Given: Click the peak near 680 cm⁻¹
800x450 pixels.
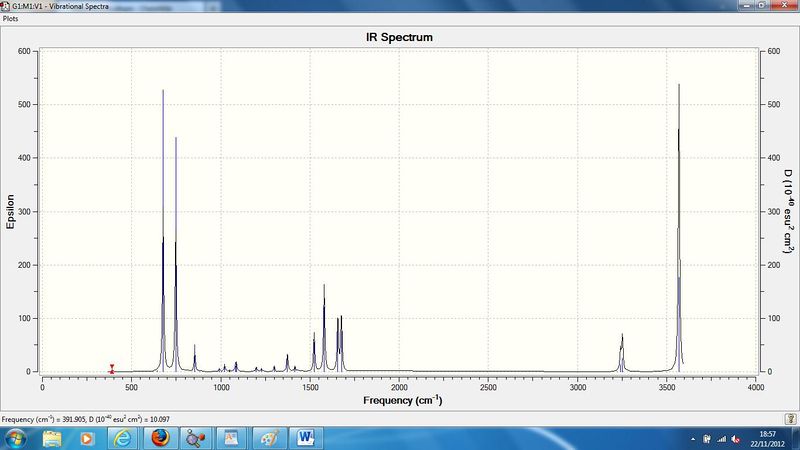Looking at the screenshot, I should [x=163, y=230].
